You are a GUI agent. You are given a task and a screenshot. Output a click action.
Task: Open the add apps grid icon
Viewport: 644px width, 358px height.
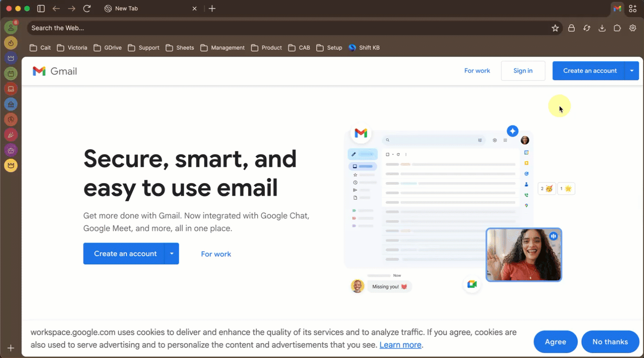[x=633, y=9]
